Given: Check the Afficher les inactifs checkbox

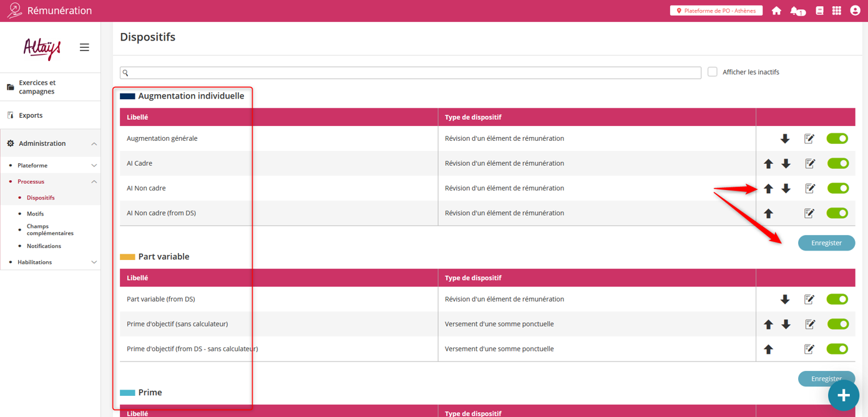Looking at the screenshot, I should point(713,72).
